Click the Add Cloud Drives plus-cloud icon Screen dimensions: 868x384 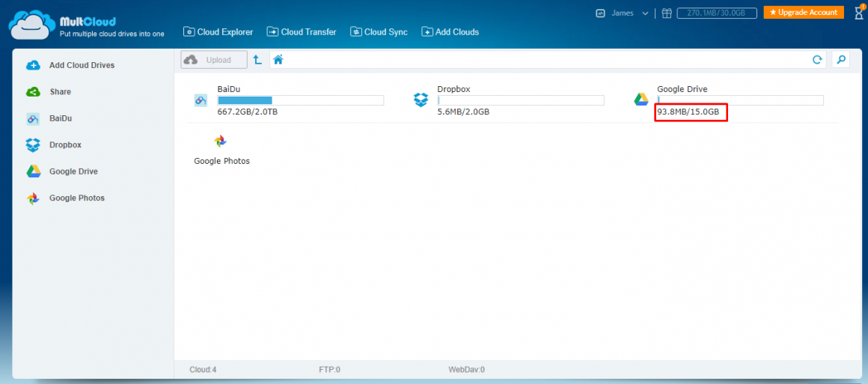(33, 65)
